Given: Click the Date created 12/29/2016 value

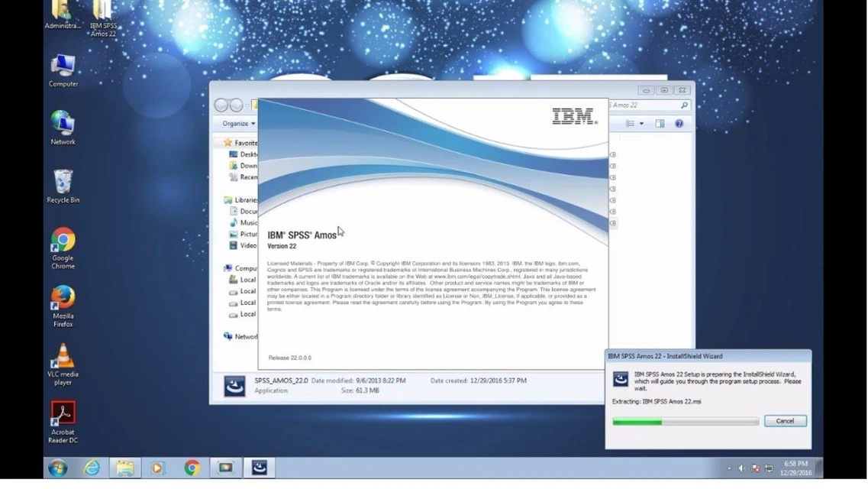Looking at the screenshot, I should point(499,381).
